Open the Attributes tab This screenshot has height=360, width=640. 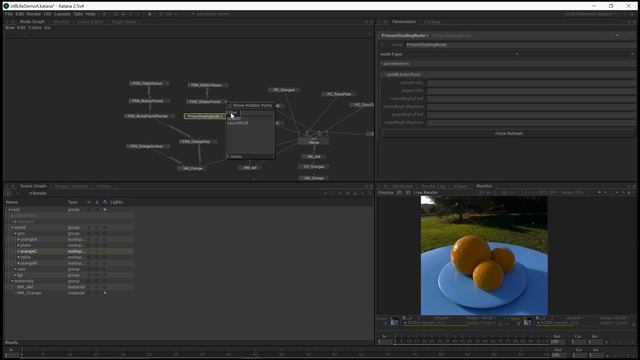coord(402,186)
